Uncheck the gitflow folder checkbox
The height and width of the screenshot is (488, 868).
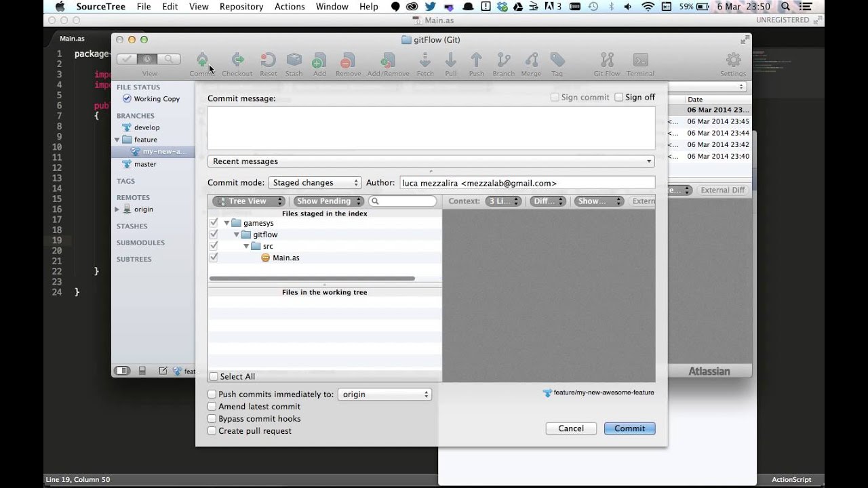214,234
